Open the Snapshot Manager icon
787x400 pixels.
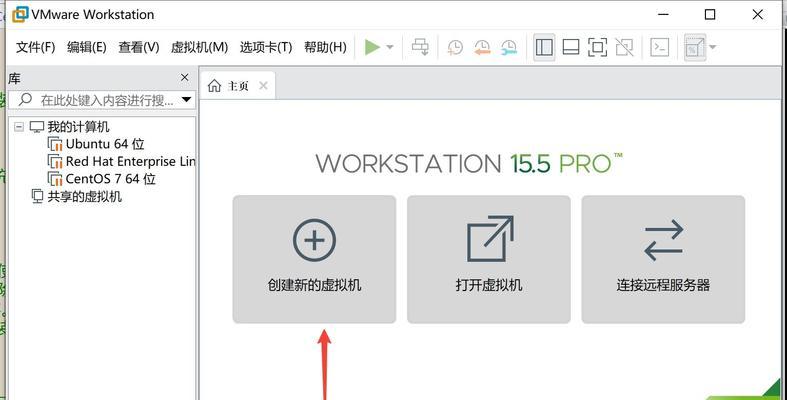508,47
